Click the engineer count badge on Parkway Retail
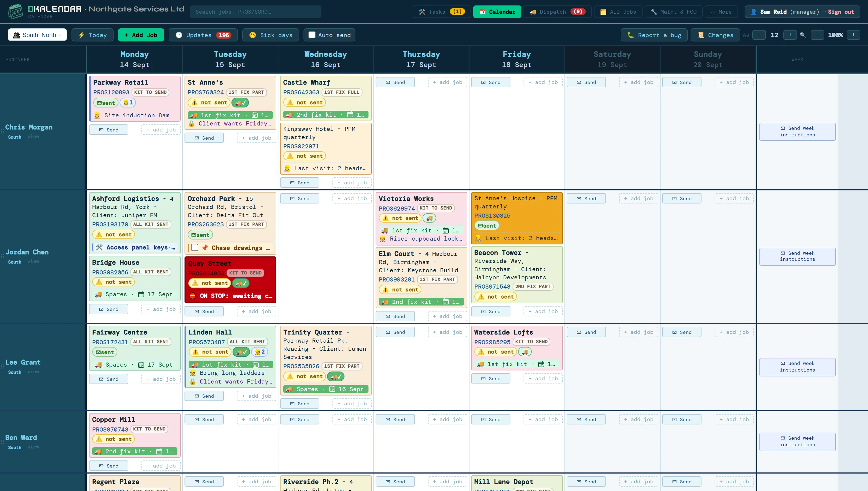868x491 pixels. [128, 103]
